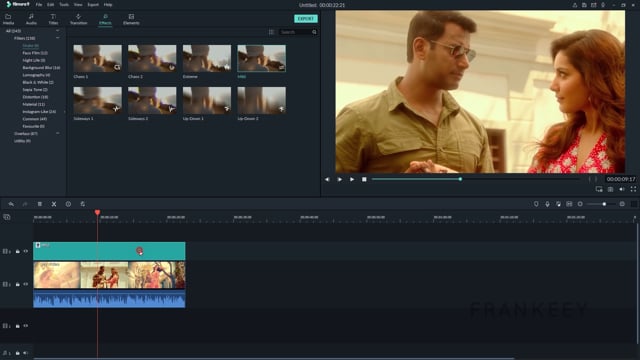Undo the last timeline edit
Viewport: 640px width, 360px height.
[11, 204]
